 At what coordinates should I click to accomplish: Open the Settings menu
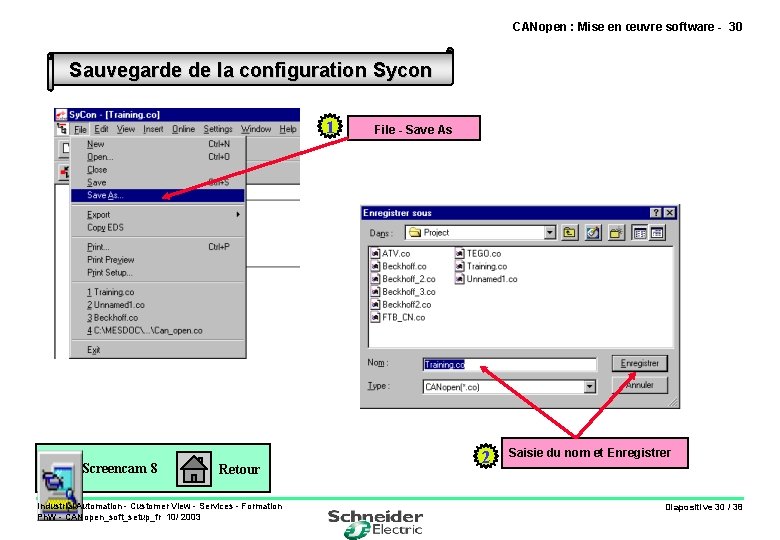pyautogui.click(x=218, y=129)
